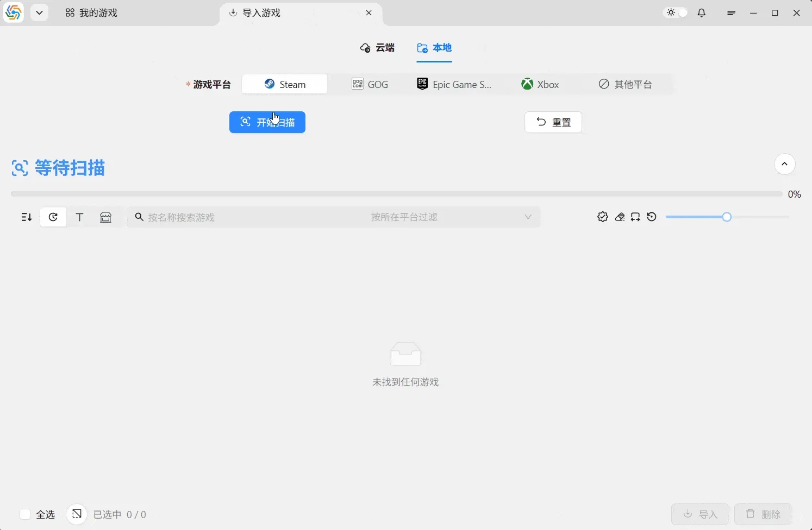The image size is (812, 530).
Task: Click the verified badge icon
Action: pyautogui.click(x=602, y=217)
